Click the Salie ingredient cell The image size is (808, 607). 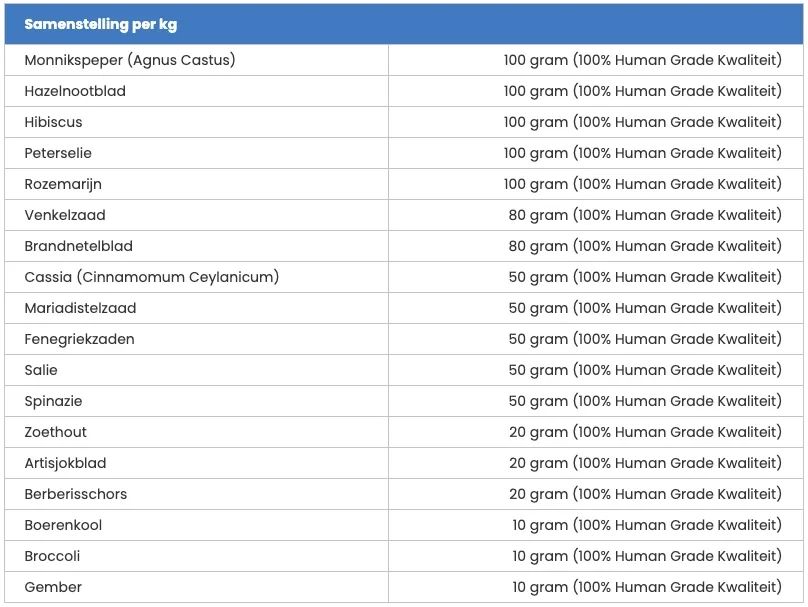point(41,370)
